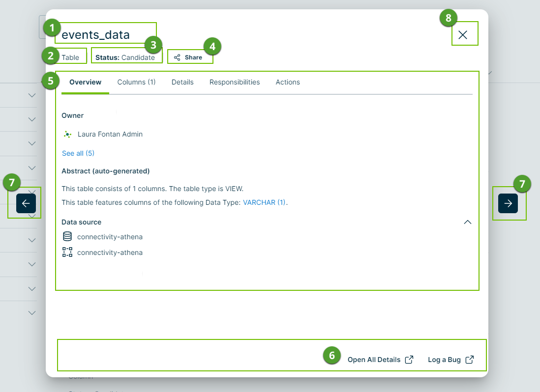
Task: Click external link icon beside Log a Bug
Action: coord(470,360)
